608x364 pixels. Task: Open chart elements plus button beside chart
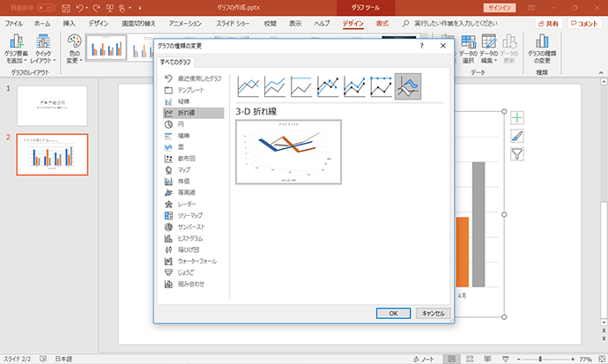(x=517, y=117)
